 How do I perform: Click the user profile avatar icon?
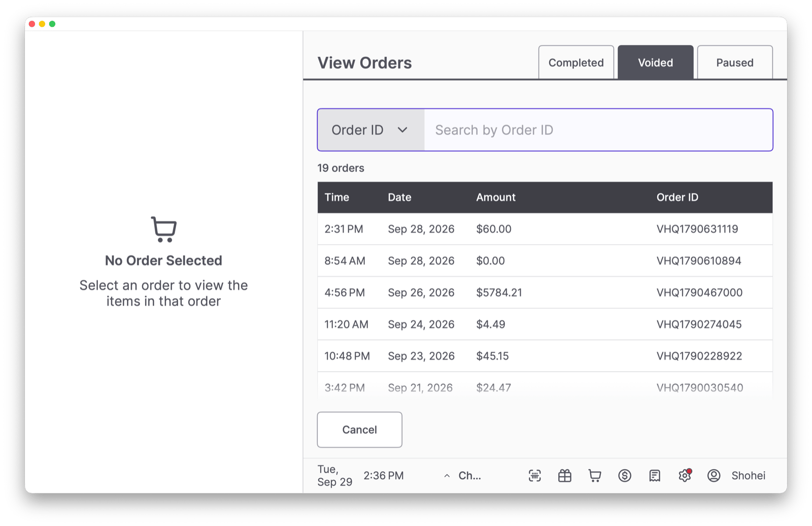pos(714,476)
